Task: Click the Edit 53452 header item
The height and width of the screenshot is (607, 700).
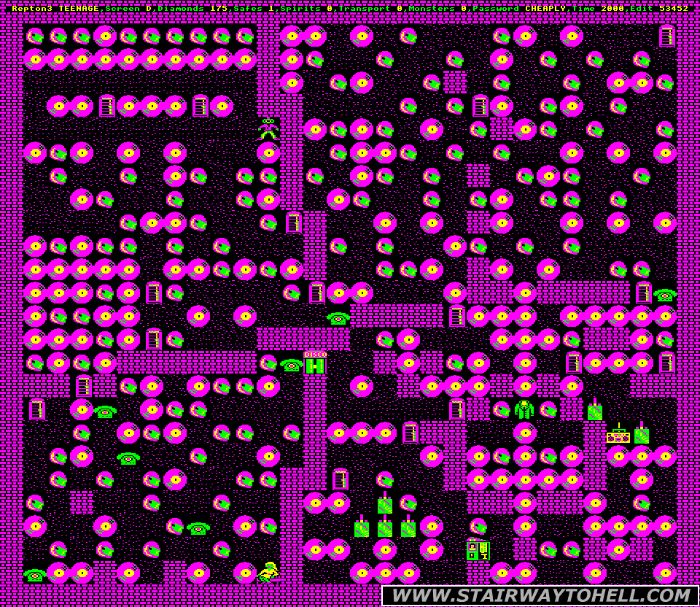Action: point(658,9)
